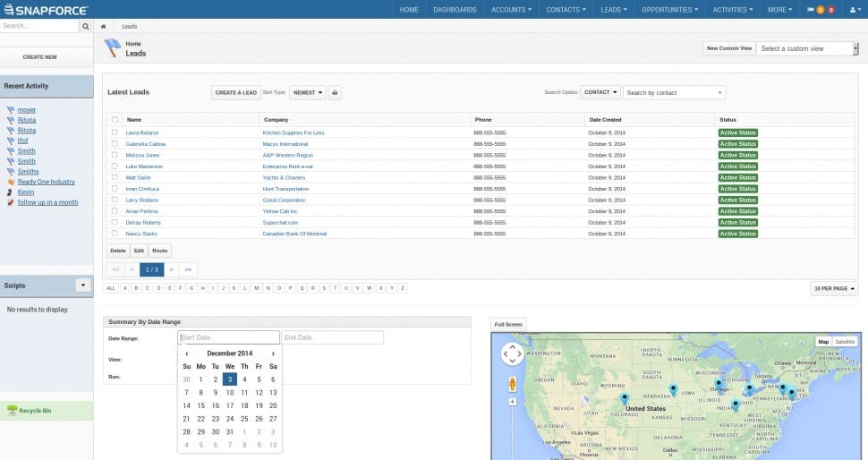Viewport: 868px width, 460px height.
Task: Select December 17 in the calendar
Action: [230, 405]
